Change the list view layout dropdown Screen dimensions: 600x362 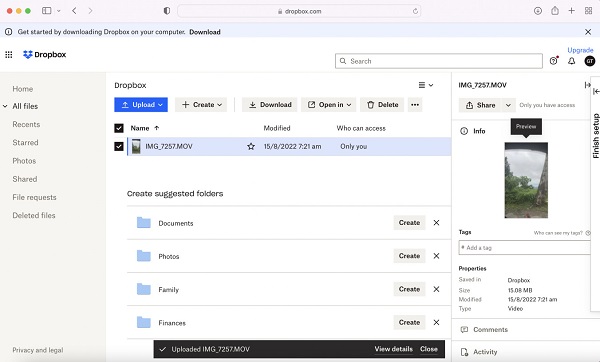(x=426, y=85)
